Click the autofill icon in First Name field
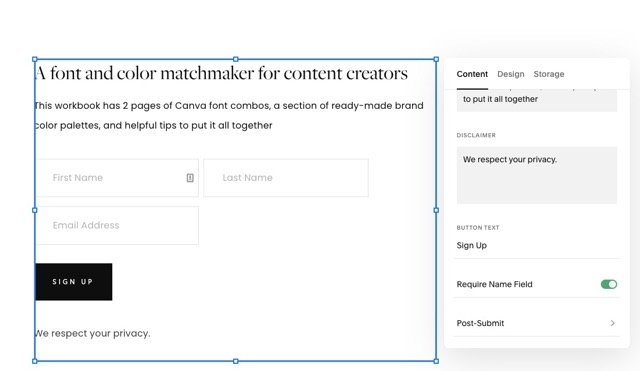 pyautogui.click(x=190, y=178)
